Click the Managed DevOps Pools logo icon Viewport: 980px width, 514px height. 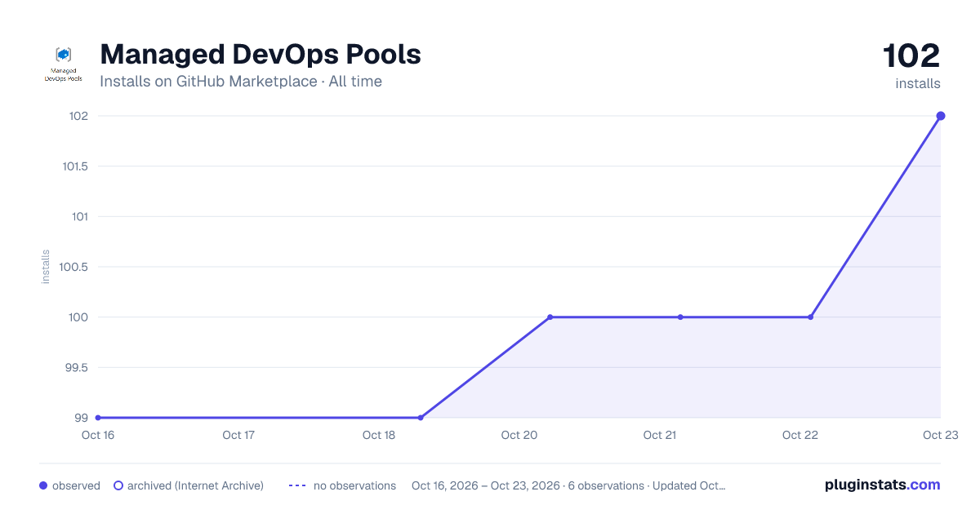(63, 64)
